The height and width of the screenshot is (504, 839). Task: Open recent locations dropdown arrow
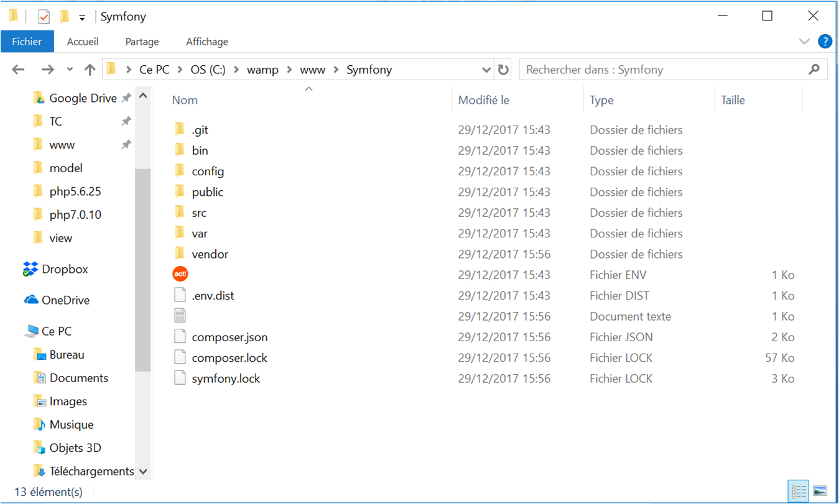pos(70,70)
